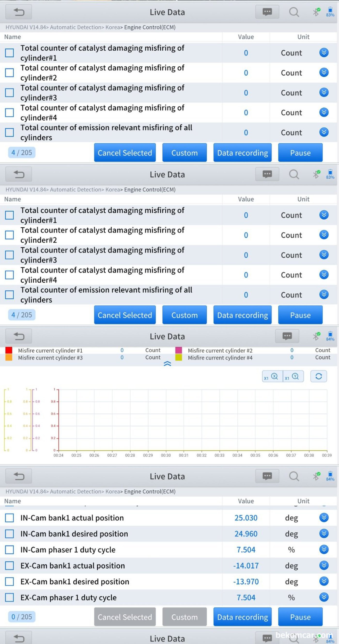Viewport: 339px width, 644px height.
Task: Click the Y-axis zoom x1 icon
Action: coord(293,376)
